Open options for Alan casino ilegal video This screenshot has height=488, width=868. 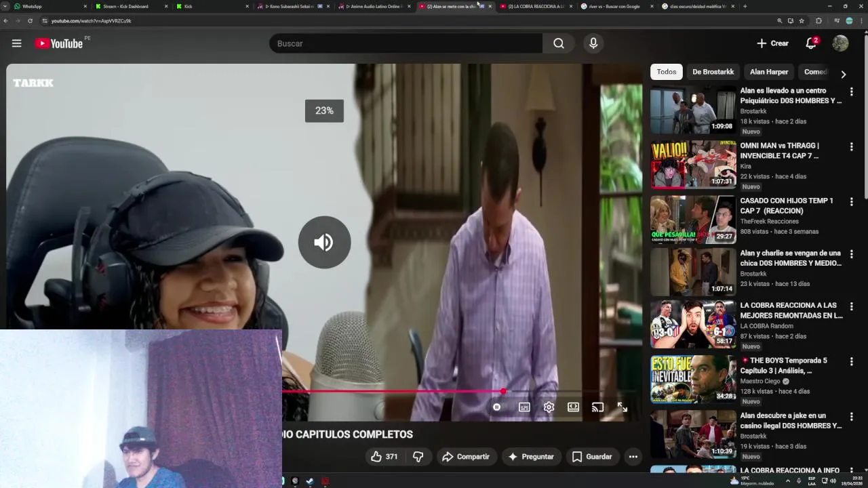point(851,417)
